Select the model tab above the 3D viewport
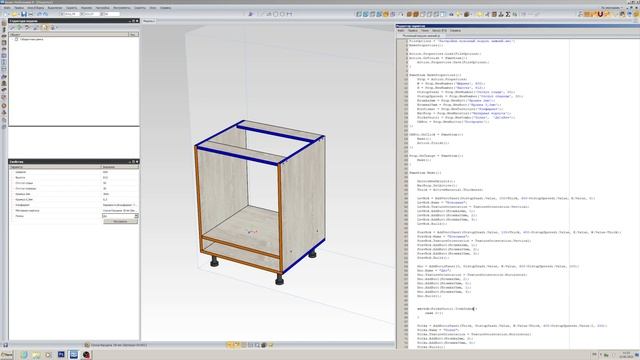This screenshot has height=360, width=640. [149, 21]
